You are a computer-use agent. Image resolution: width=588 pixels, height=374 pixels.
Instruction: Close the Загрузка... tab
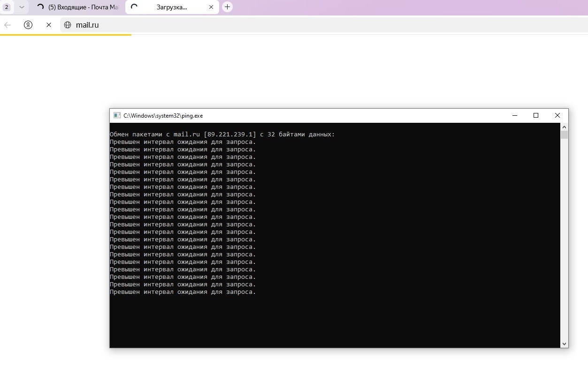click(x=211, y=7)
